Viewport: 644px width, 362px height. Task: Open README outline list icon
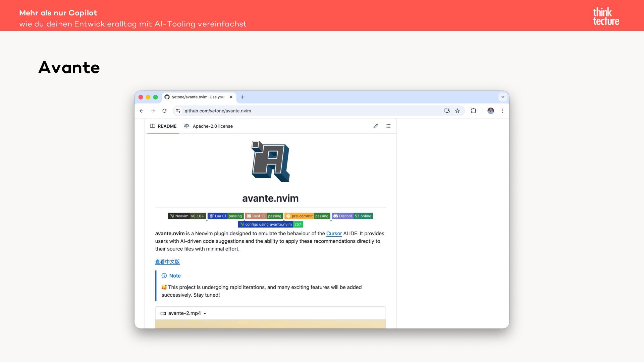tap(388, 126)
